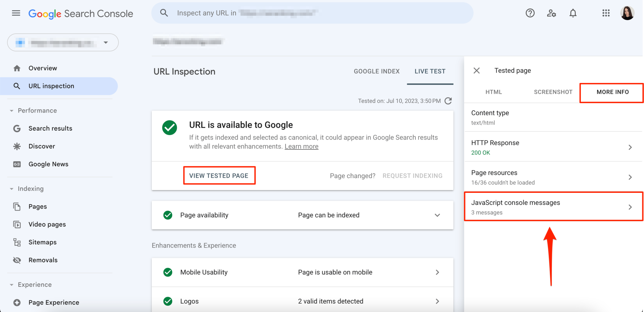Viewport: 644px width, 312px height.
Task: Open the navigation hamburger menu
Action: point(16,13)
